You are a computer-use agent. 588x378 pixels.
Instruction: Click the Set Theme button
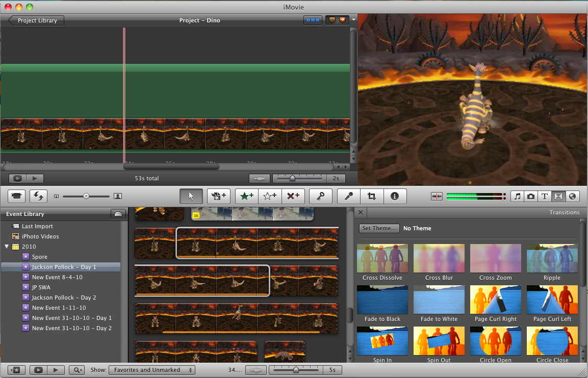379,228
